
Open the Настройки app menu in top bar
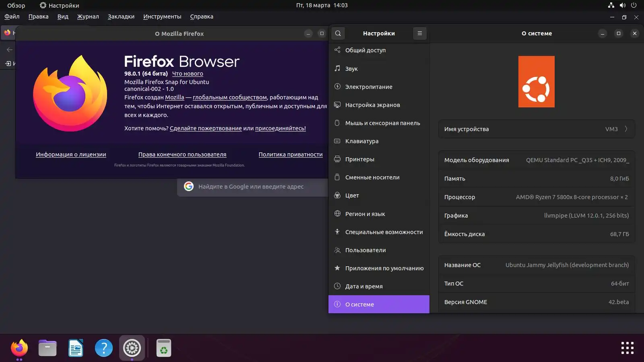[x=60, y=5]
